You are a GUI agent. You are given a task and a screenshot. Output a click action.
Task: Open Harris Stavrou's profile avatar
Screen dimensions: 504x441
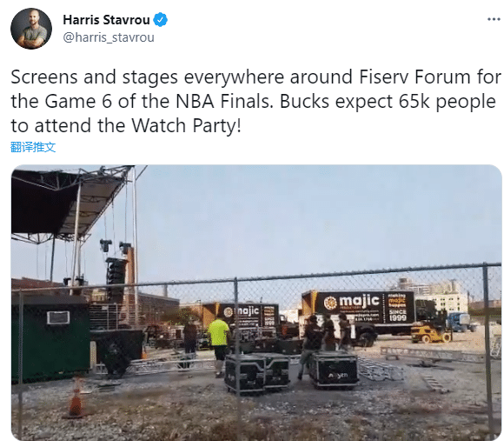(x=31, y=29)
